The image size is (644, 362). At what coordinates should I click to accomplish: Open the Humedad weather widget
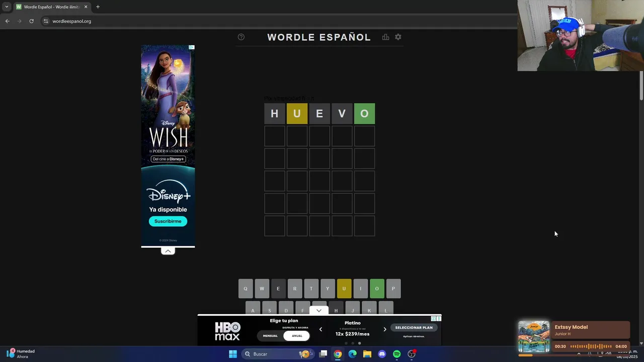click(21, 354)
